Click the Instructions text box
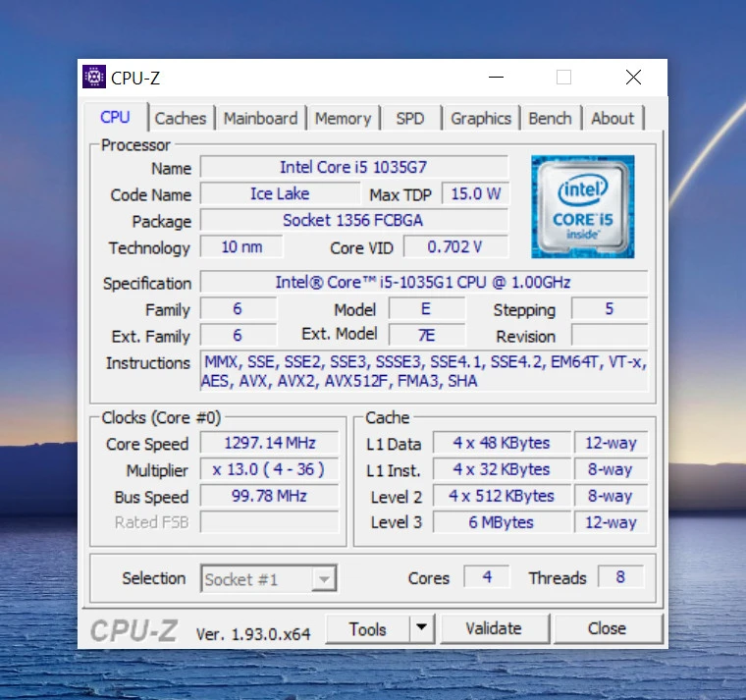This screenshot has width=746, height=700. coord(423,372)
